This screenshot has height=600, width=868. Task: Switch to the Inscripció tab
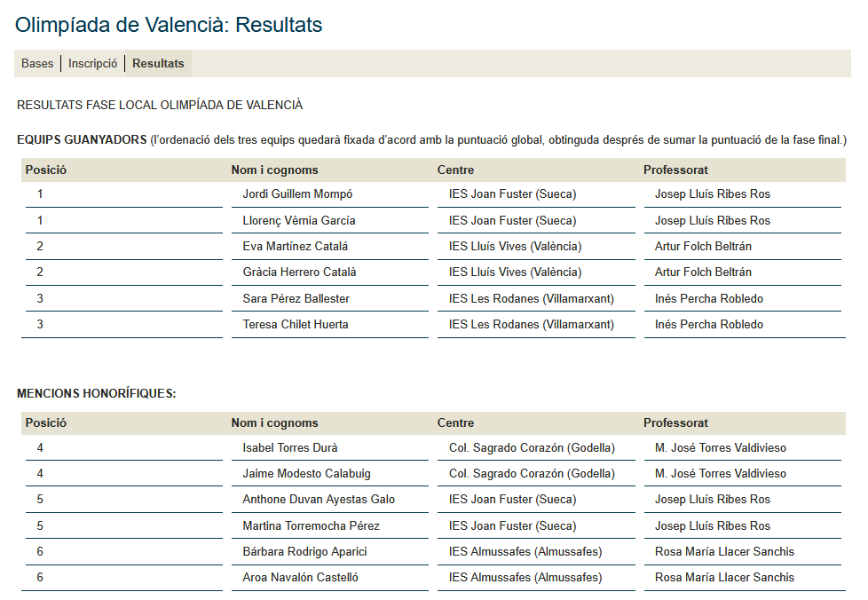[93, 64]
